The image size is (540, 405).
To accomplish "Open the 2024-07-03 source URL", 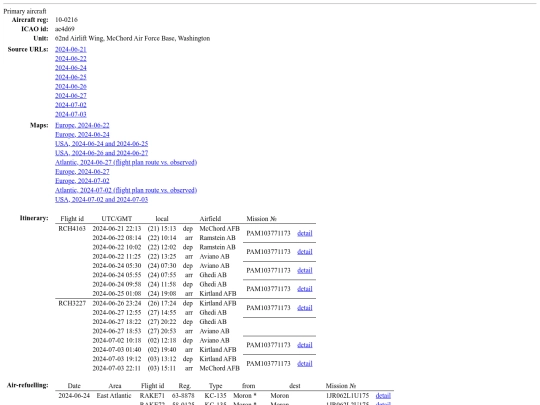I will click(x=71, y=114).
